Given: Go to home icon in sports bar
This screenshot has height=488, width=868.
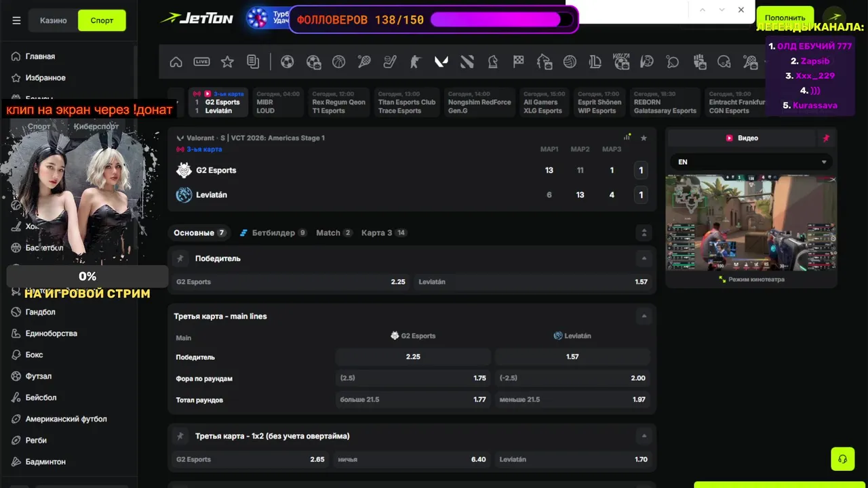Looking at the screenshot, I should pos(176,62).
